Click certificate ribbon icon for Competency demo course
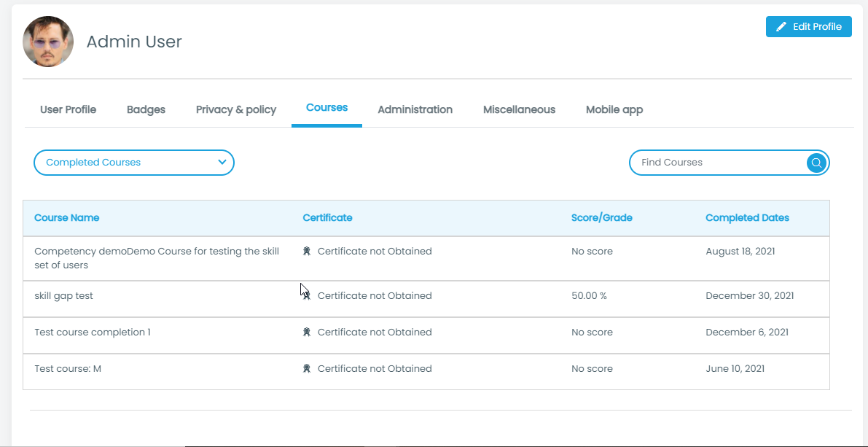 click(x=307, y=252)
